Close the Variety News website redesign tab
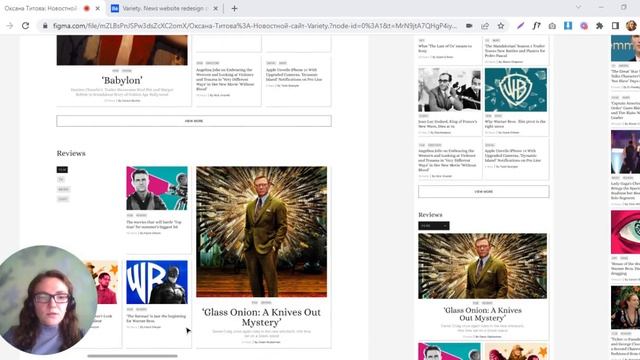640x360 pixels. click(216, 8)
